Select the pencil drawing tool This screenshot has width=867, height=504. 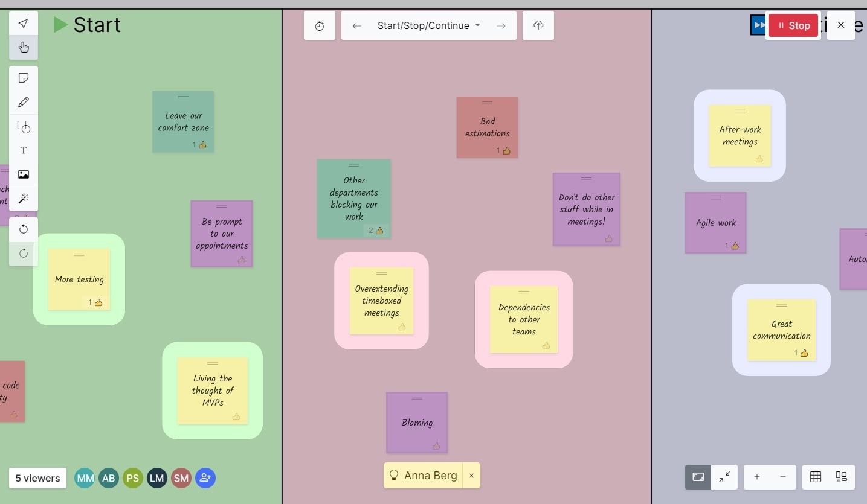tap(23, 101)
